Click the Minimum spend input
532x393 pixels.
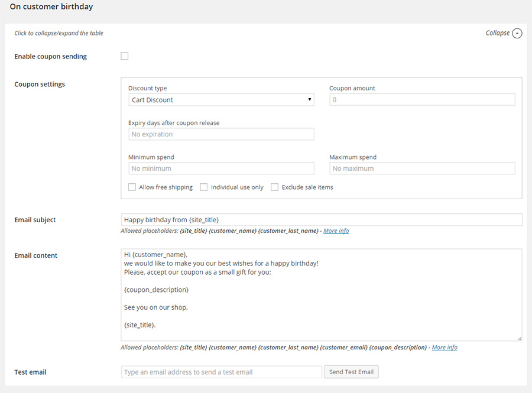(221, 168)
